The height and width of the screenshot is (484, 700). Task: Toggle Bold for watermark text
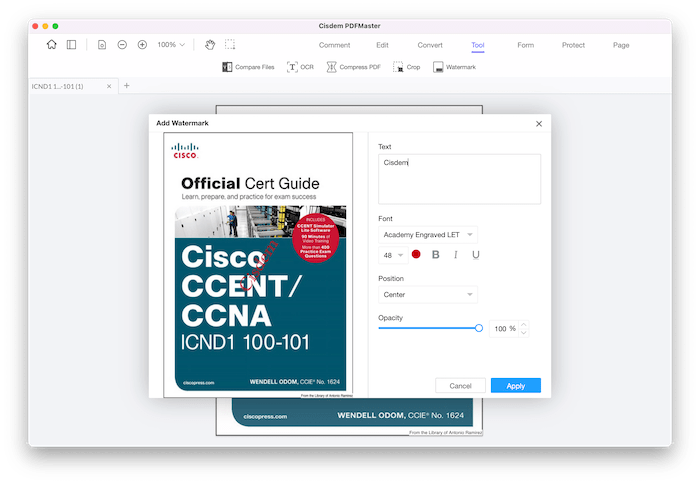436,255
